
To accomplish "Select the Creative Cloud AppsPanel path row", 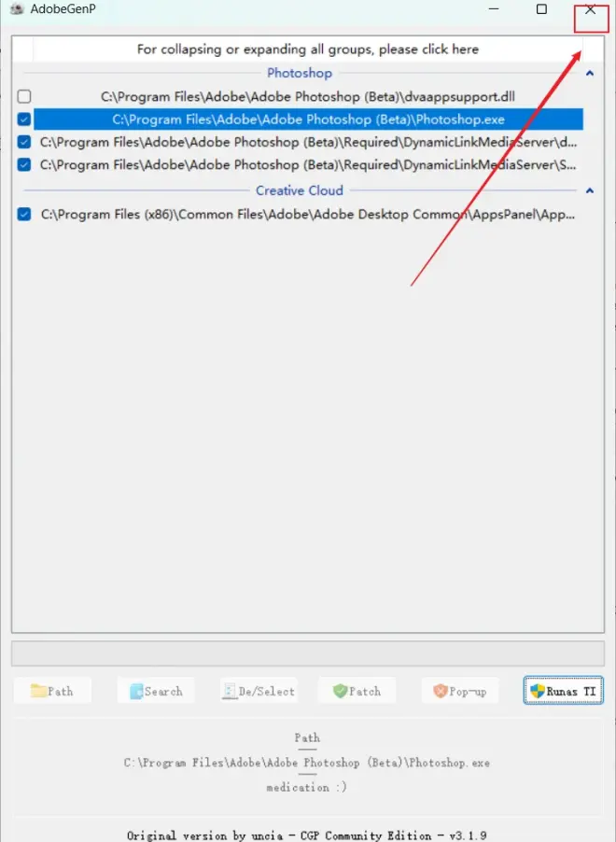I will pos(308,215).
